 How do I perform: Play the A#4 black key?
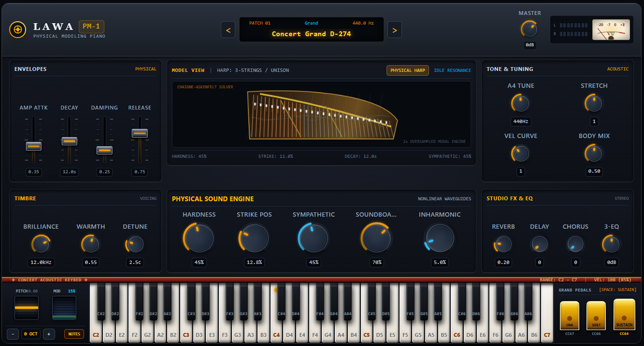347,303
